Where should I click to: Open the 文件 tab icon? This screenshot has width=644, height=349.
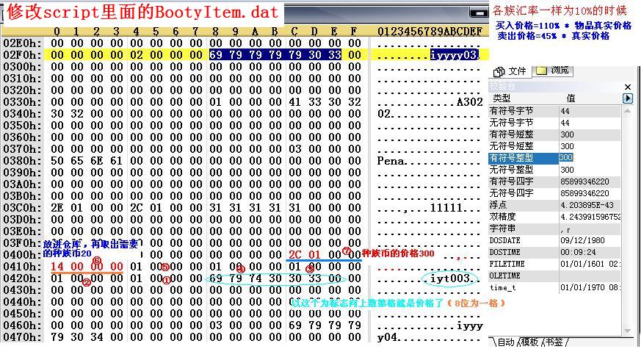pyautogui.click(x=499, y=71)
